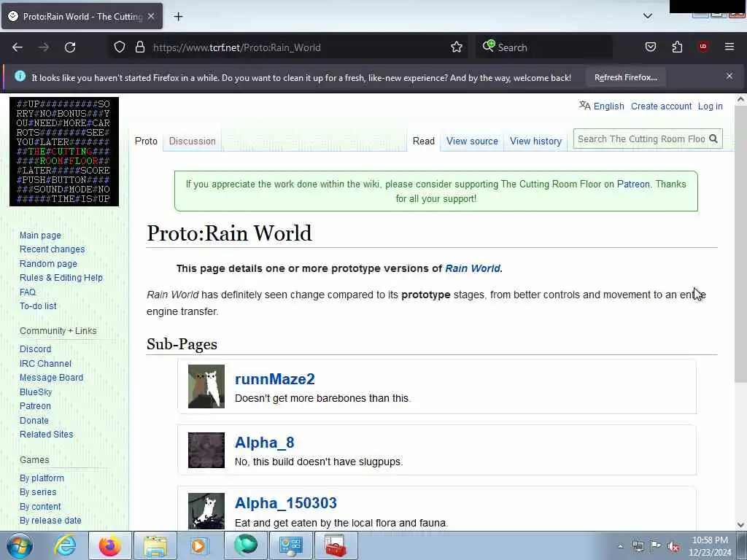Image resolution: width=747 pixels, height=560 pixels.
Task: View site security padlock info
Action: [139, 47]
